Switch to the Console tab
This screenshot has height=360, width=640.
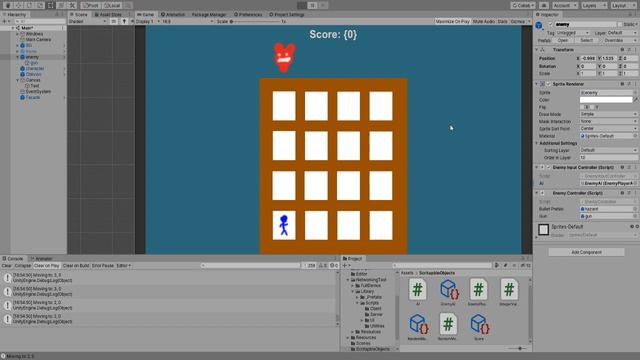(13, 259)
